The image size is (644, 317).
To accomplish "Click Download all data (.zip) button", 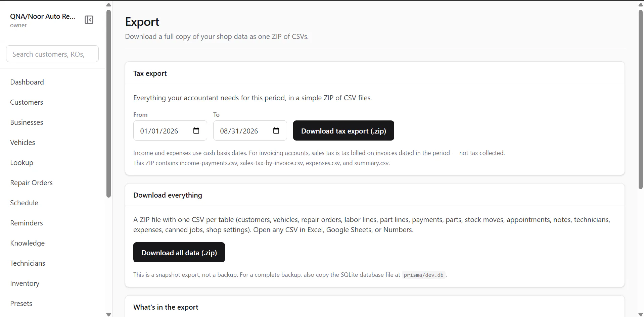I will pyautogui.click(x=179, y=252).
